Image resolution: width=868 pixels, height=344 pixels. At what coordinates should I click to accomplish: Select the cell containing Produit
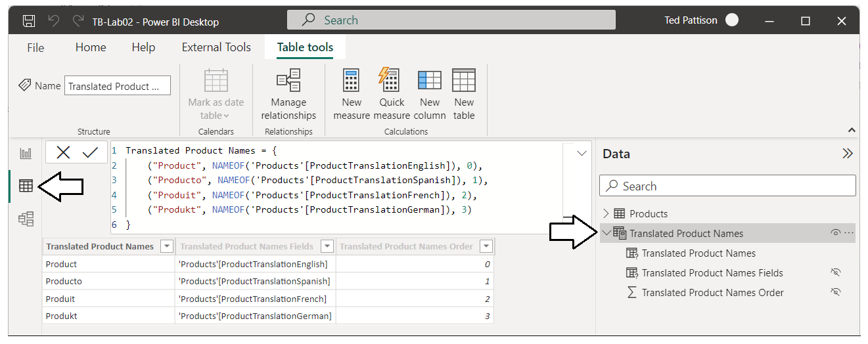coord(108,299)
